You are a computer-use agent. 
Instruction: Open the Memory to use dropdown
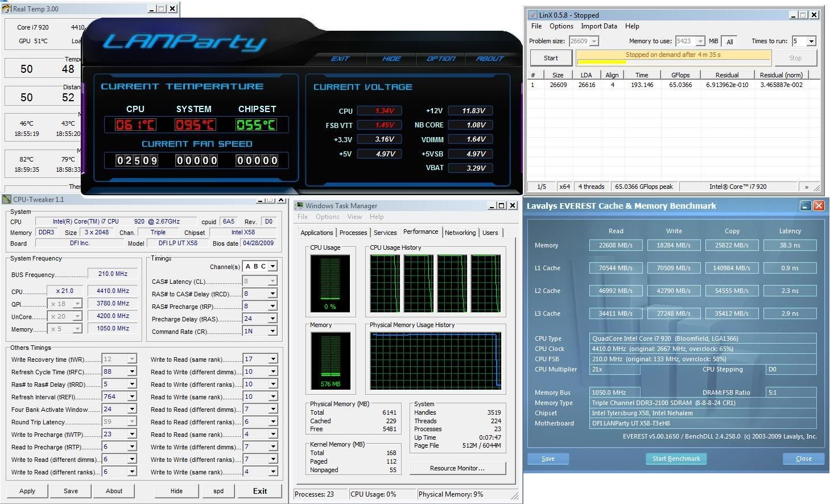pos(700,41)
